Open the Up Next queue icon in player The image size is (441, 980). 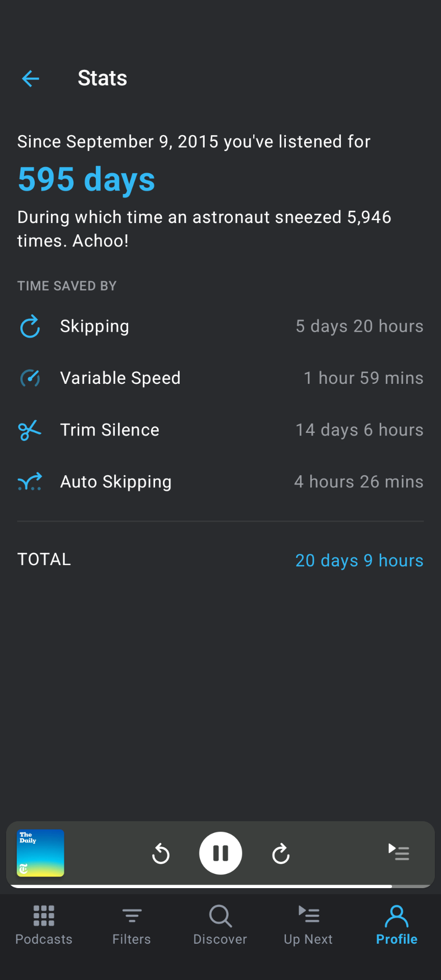[x=399, y=852]
